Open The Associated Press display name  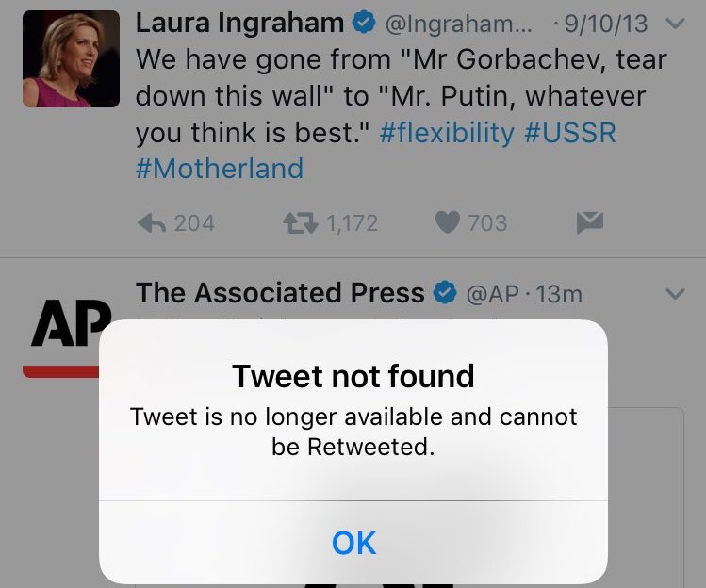[280, 293]
